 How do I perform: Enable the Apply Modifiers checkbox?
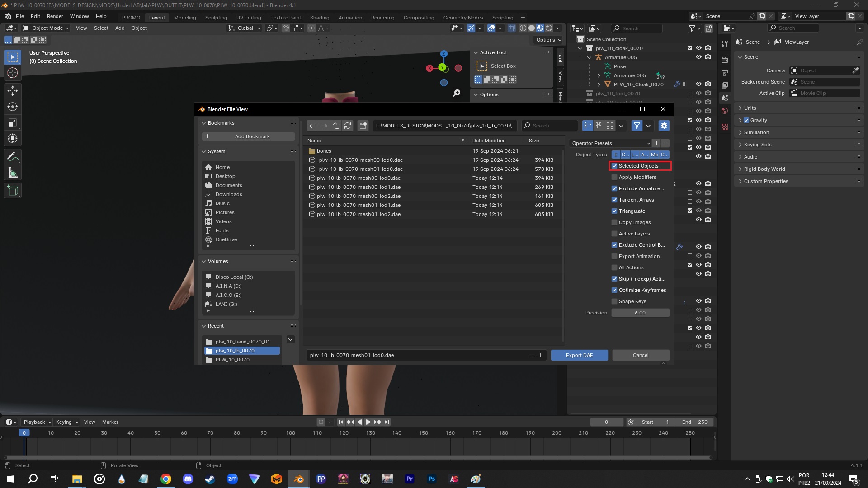pyautogui.click(x=614, y=177)
